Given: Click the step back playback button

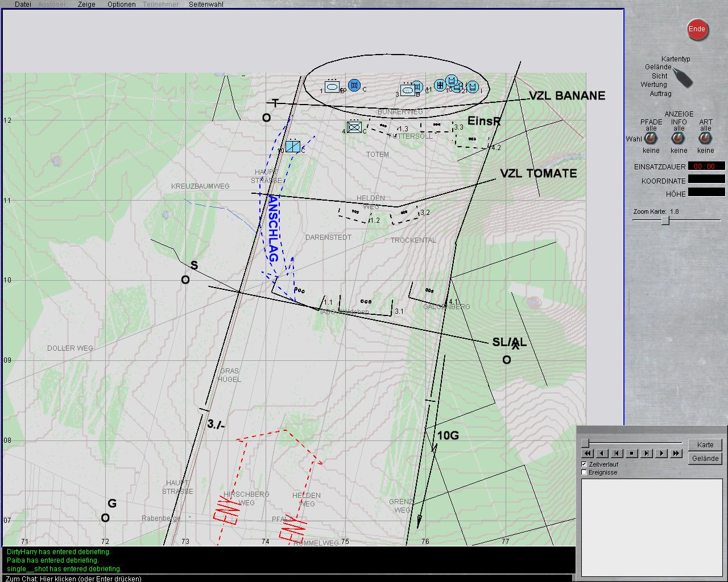Looking at the screenshot, I should tap(617, 454).
